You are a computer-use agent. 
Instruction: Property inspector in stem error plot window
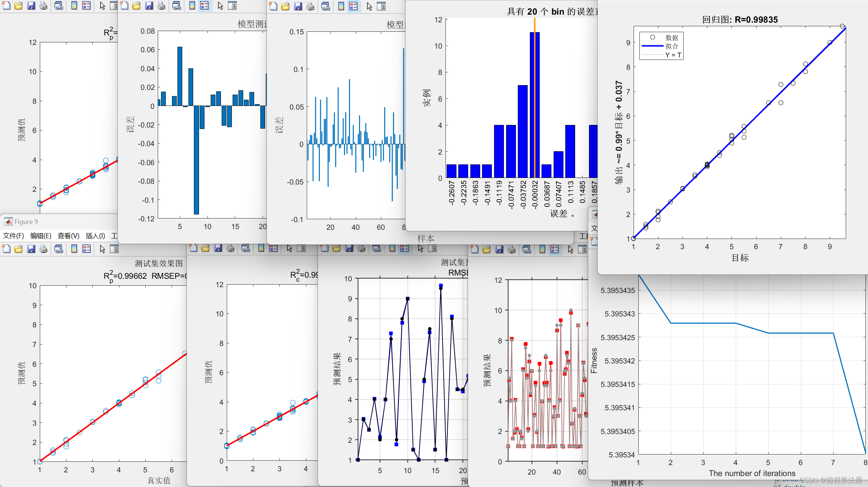(381, 6)
